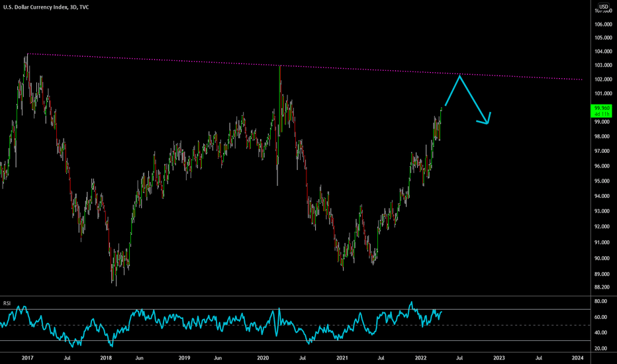Click the 101.000 price axis label
The width and height of the screenshot is (617, 364).
point(603,93)
